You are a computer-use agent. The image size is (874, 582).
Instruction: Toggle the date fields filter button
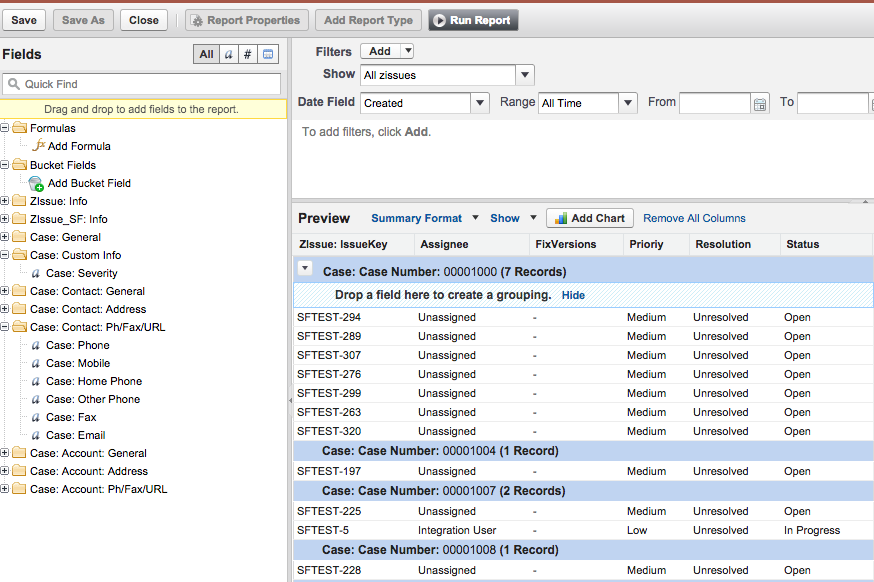(x=268, y=54)
